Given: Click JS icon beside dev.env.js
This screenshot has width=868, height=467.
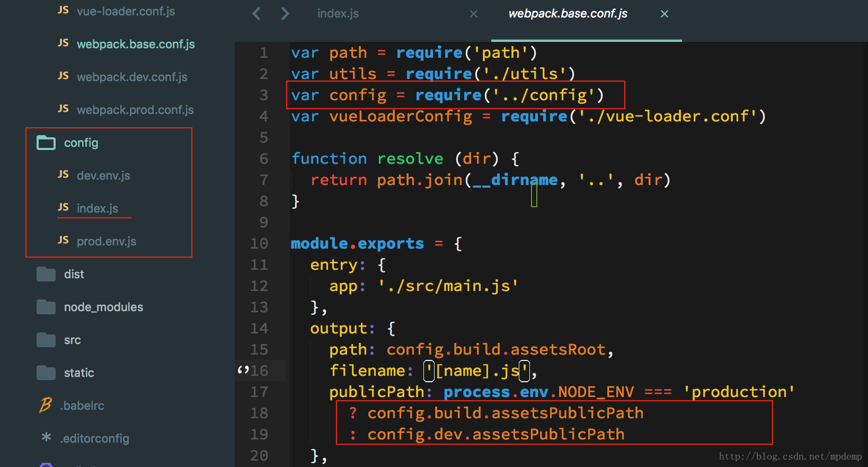Looking at the screenshot, I should click(x=63, y=174).
